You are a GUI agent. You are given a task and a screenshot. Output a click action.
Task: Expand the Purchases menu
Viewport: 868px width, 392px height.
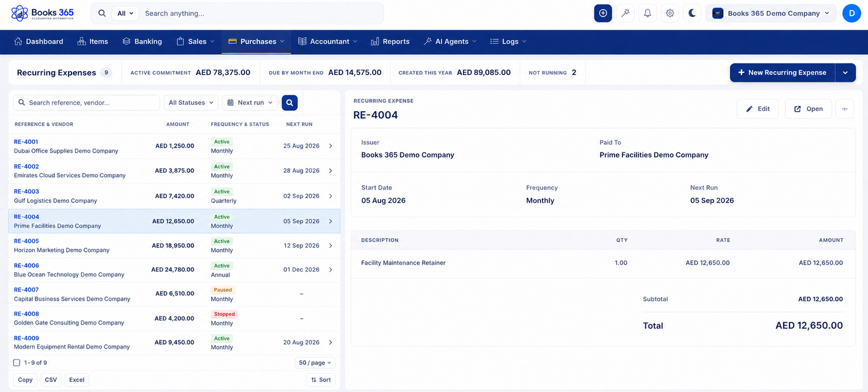(x=256, y=42)
